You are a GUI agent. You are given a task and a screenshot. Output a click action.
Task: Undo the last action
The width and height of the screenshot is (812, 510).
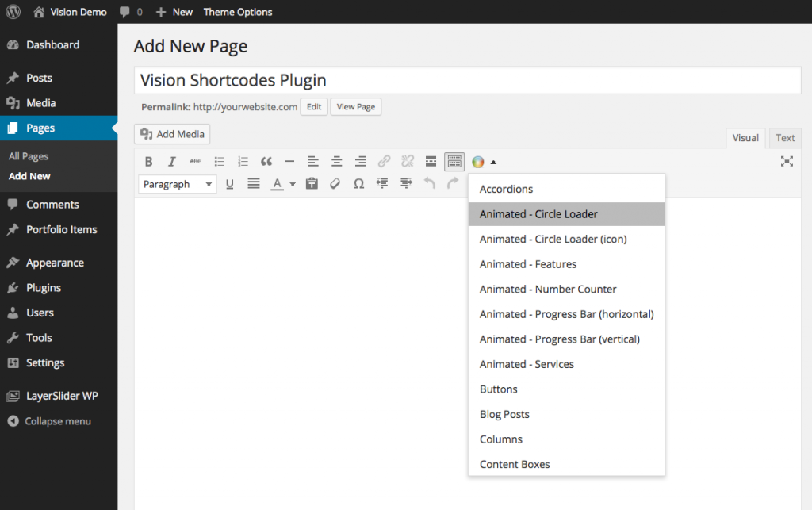(429, 182)
